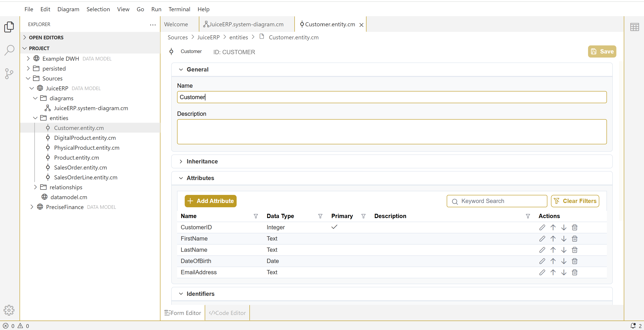This screenshot has width=644, height=330.
Task: Open the table panel icon at top right
Action: [x=634, y=27]
